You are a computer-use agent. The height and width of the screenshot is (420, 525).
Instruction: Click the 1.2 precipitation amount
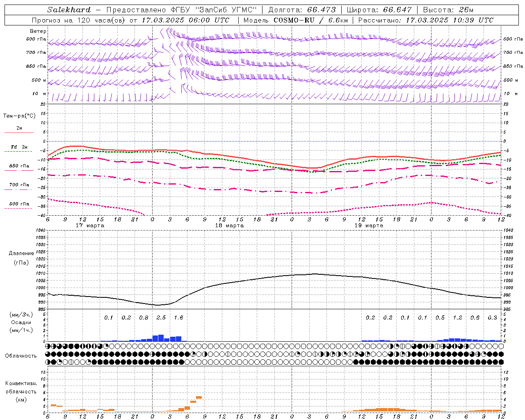(x=457, y=318)
